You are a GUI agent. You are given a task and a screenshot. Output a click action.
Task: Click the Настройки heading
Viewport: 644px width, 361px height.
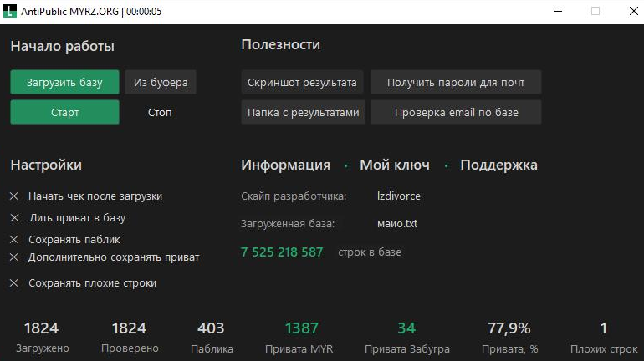pyautogui.click(x=46, y=165)
